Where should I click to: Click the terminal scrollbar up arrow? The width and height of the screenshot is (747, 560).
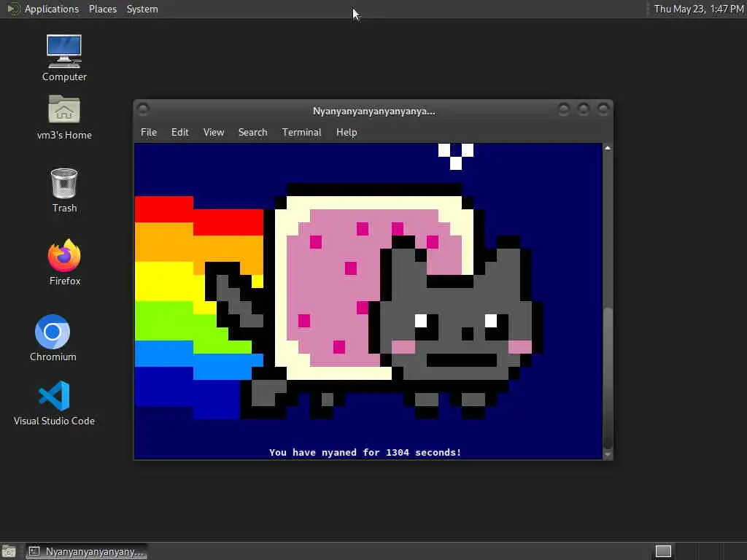(608, 148)
